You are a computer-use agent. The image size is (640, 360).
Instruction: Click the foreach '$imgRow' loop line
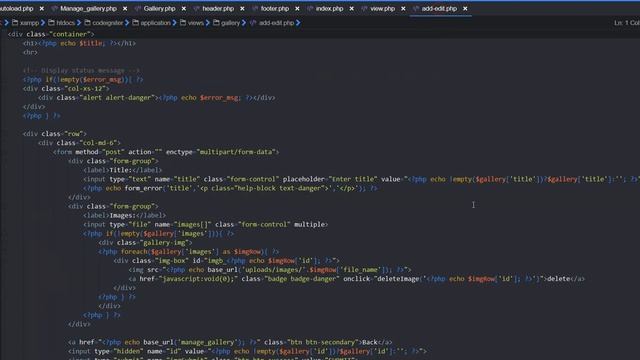pyautogui.click(x=189, y=252)
